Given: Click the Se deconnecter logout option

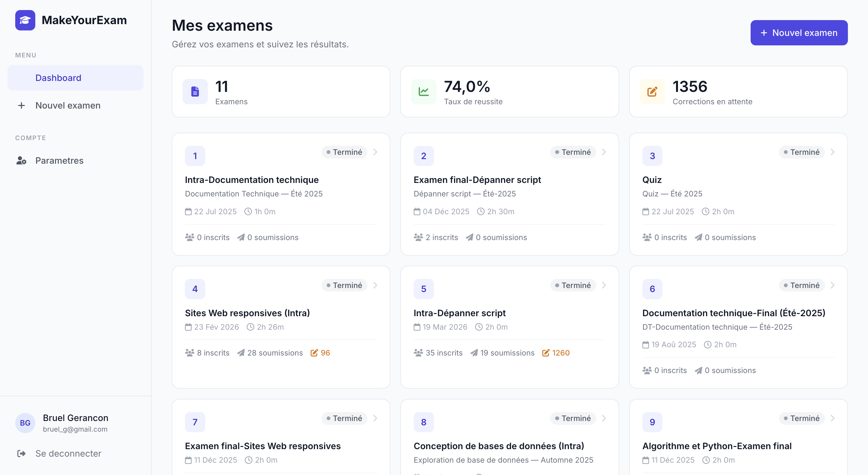Looking at the screenshot, I should (x=75, y=453).
